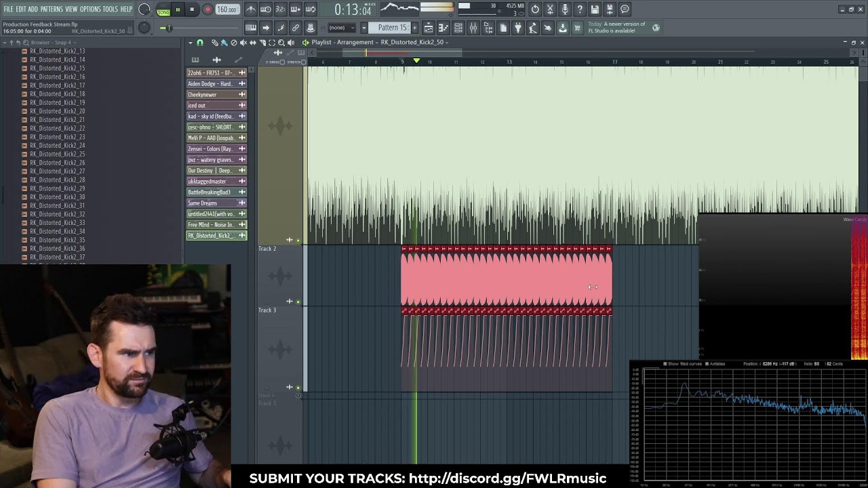The height and width of the screenshot is (488, 868).
Task: Open the OPTIONS menu
Action: point(90,9)
